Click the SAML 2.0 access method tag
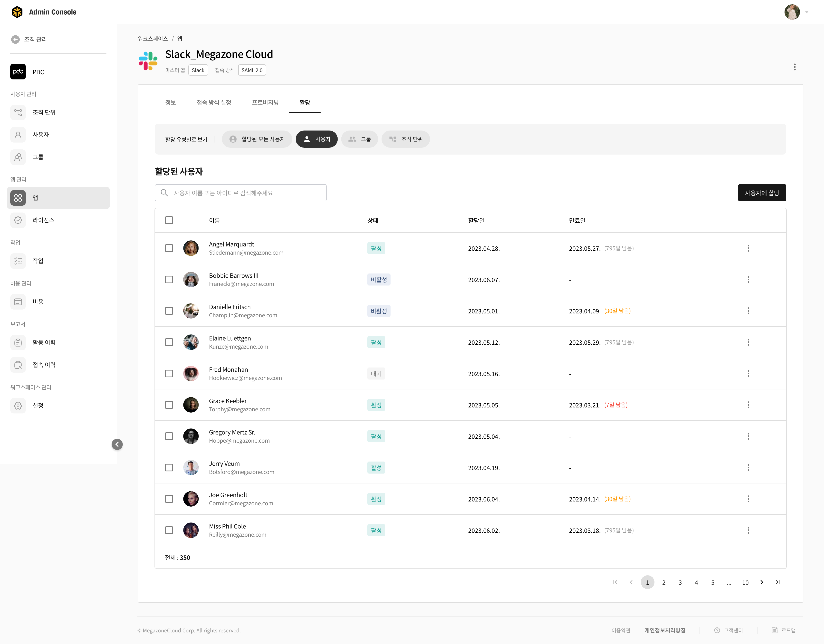The width and height of the screenshot is (824, 644). click(252, 70)
